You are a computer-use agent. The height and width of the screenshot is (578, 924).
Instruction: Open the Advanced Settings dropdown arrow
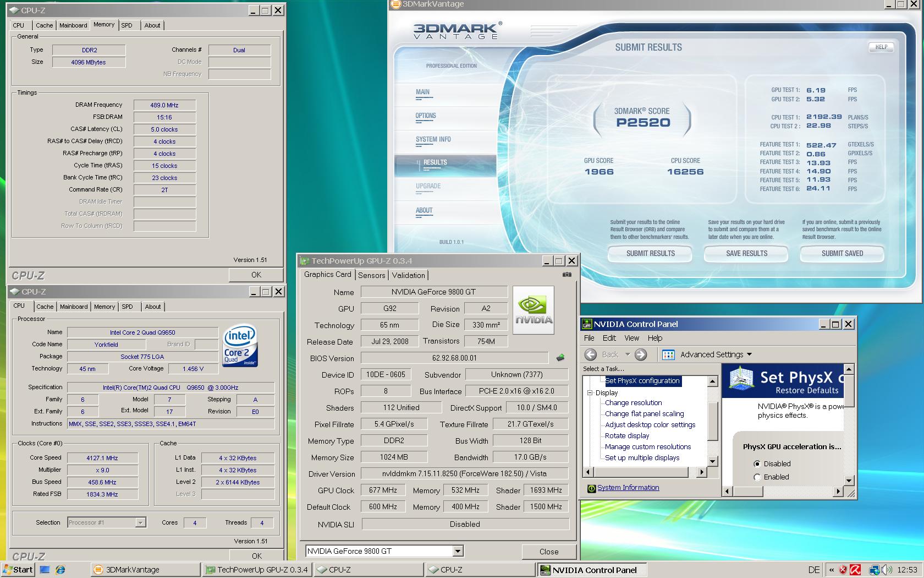click(749, 355)
